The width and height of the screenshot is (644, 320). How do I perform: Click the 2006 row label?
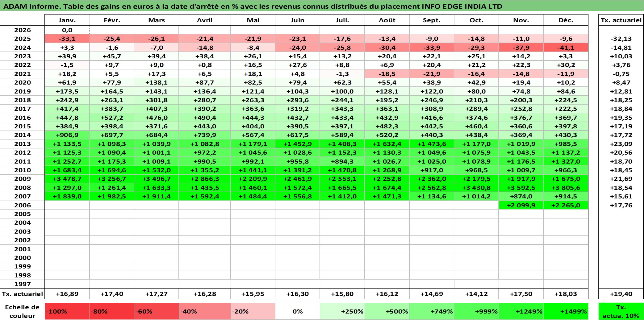[23, 205]
